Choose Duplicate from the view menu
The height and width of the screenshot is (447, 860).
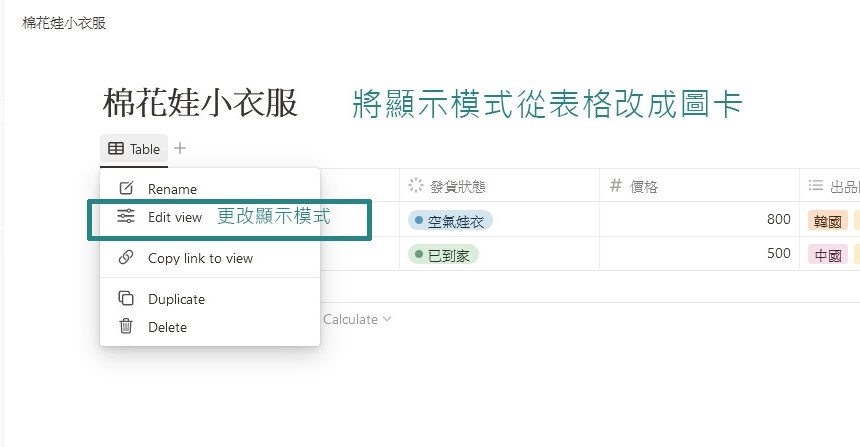(x=210, y=299)
